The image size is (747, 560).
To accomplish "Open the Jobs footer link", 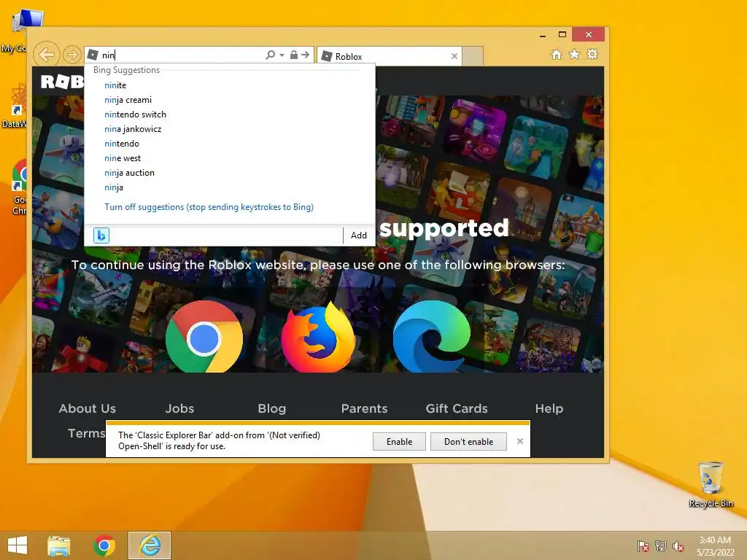I will point(179,408).
